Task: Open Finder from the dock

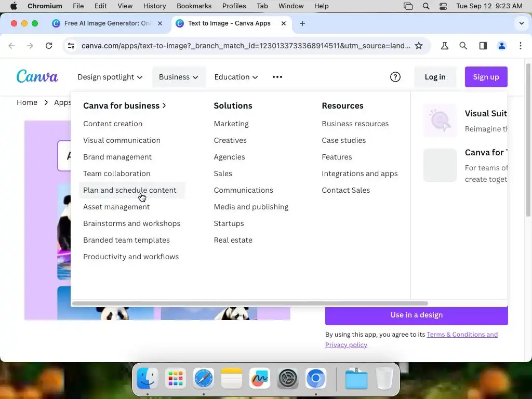Action: click(147, 378)
